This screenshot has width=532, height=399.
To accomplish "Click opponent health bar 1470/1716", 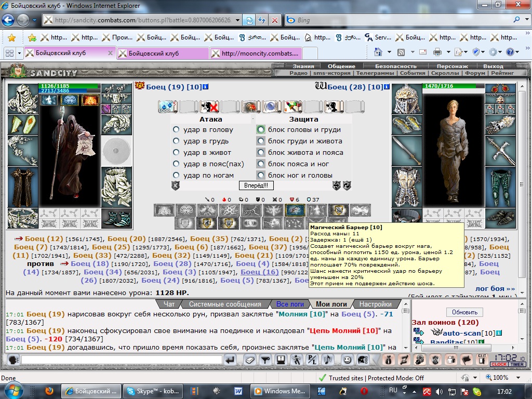I will [x=453, y=86].
